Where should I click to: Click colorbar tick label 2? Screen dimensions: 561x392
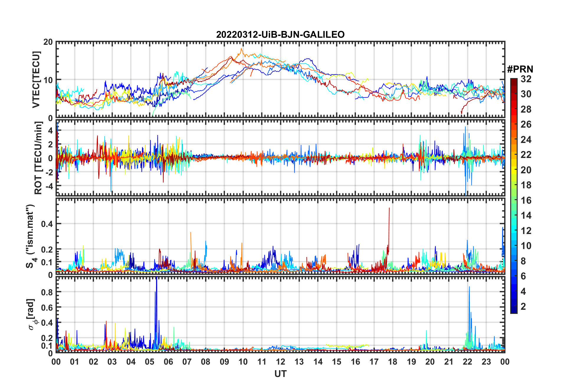[x=523, y=307]
